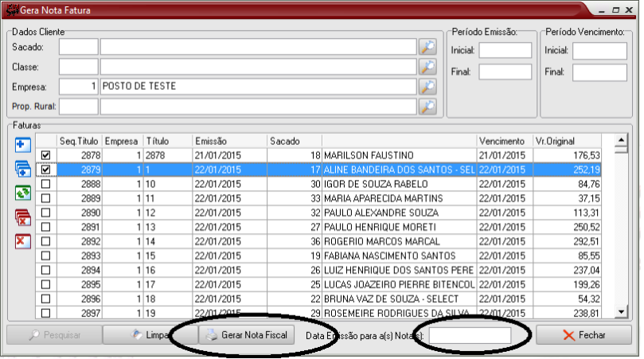Click the Fechar button
This screenshot has width=644, height=359.
pyautogui.click(x=584, y=335)
